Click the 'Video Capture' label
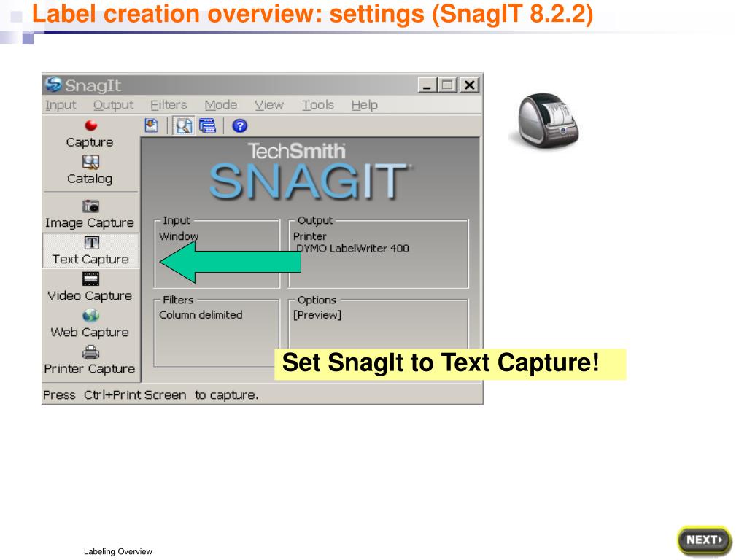747x560 pixels. (x=90, y=296)
